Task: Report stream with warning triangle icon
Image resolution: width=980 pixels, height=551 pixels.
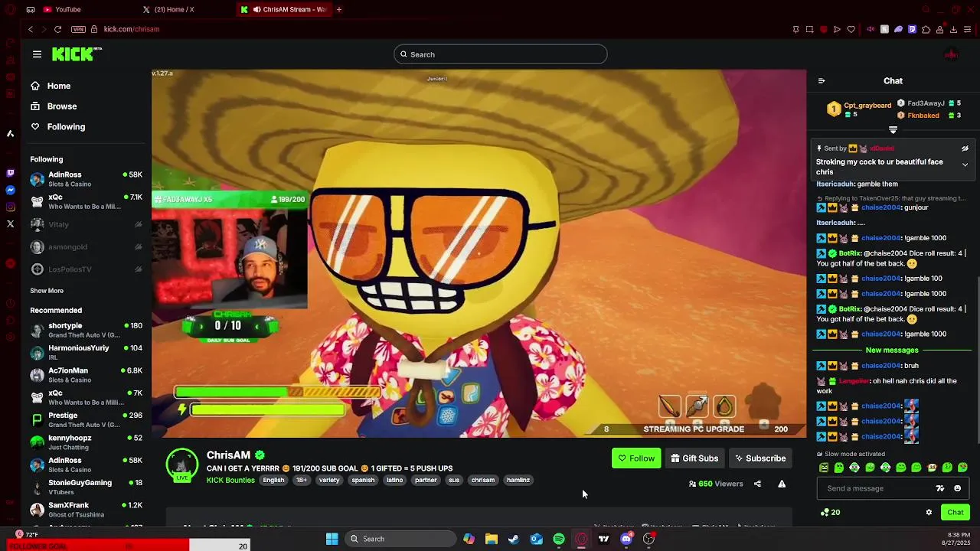Action: [x=782, y=484]
